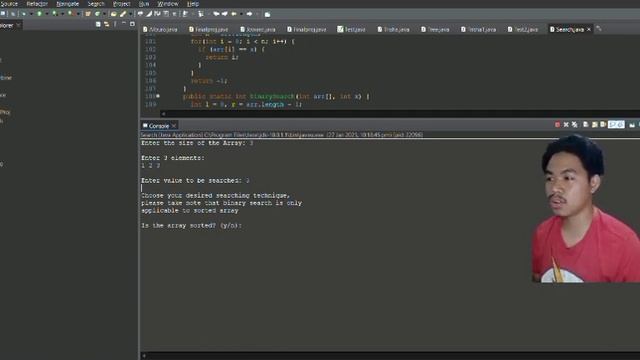Screen dimensions: 640x360
Task: Click the Console horizontal scrollbar left arrow
Action: pos(144,356)
